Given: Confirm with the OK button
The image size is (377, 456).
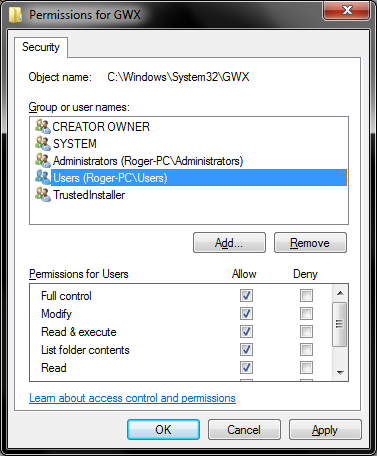Looking at the screenshot, I should click(163, 429).
